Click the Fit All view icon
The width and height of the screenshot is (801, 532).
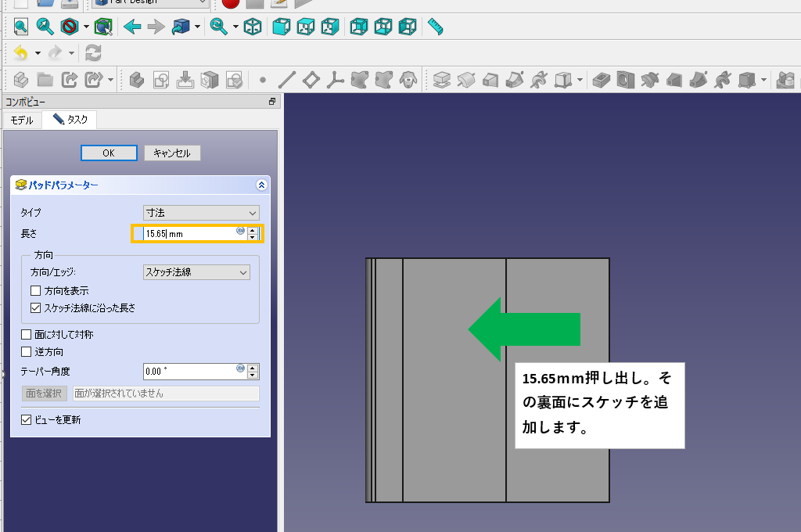21,27
